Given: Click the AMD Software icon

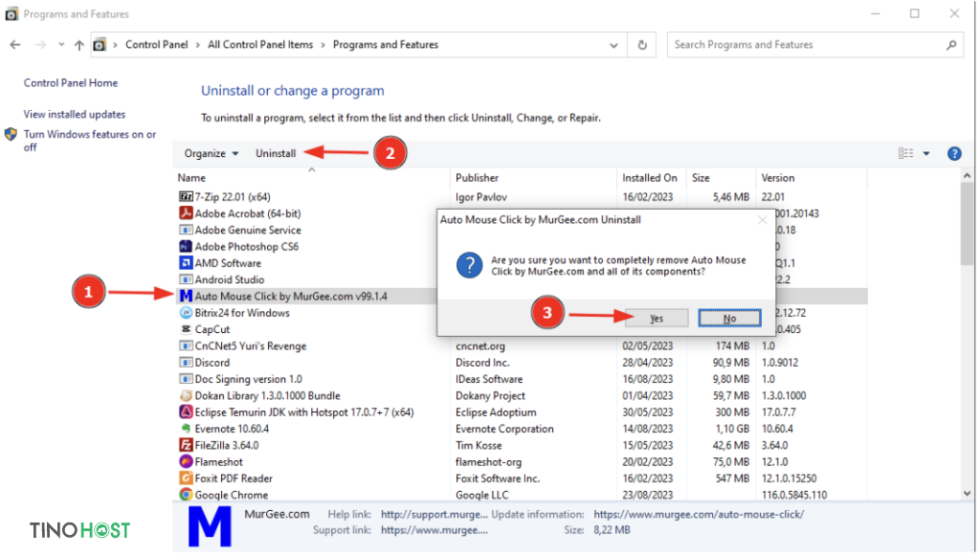Looking at the screenshot, I should [x=186, y=263].
